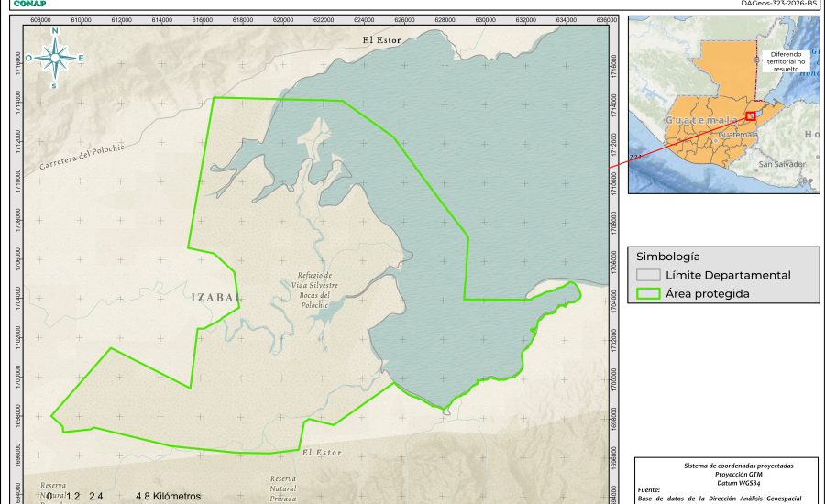
Task: Click 'Diferendo territorial no resuelto' label
Action: 787,61
